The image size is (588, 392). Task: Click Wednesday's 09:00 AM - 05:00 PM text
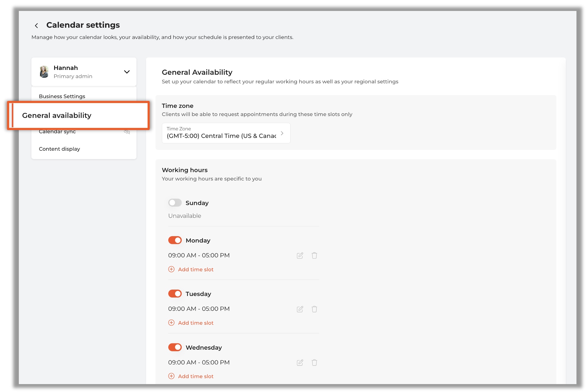(x=199, y=363)
